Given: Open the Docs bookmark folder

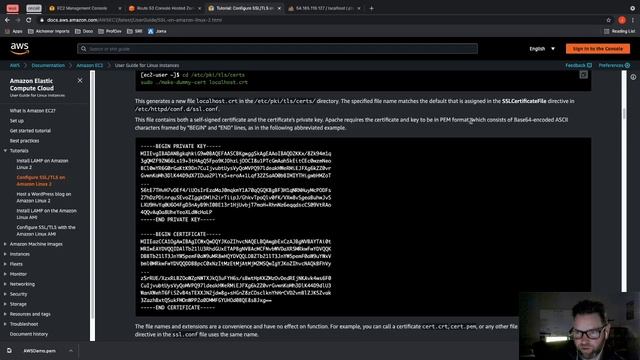Looking at the screenshot, I should 84,31.
